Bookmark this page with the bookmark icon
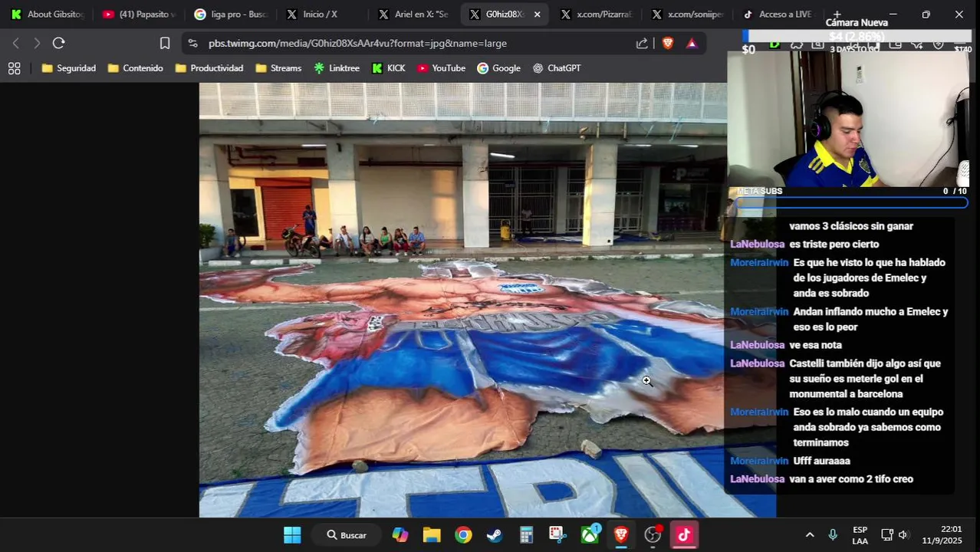This screenshot has height=552, width=980. [x=165, y=43]
